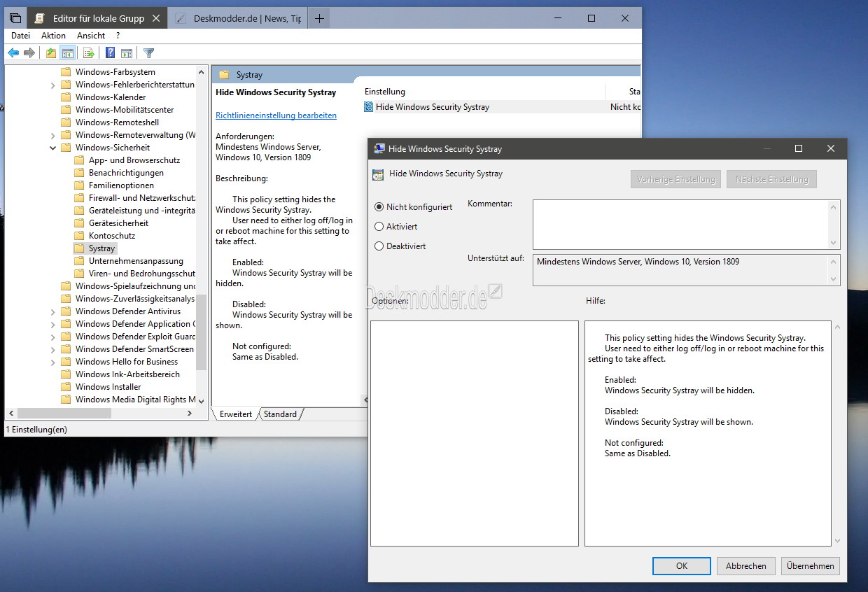Expand the Windows-Fehlerberichterstattung node
This screenshot has width=868, height=592.
[x=53, y=85]
